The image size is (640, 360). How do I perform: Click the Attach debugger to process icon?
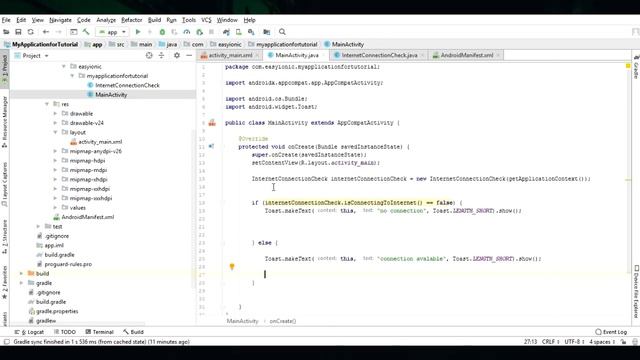pyautogui.click(x=199, y=32)
